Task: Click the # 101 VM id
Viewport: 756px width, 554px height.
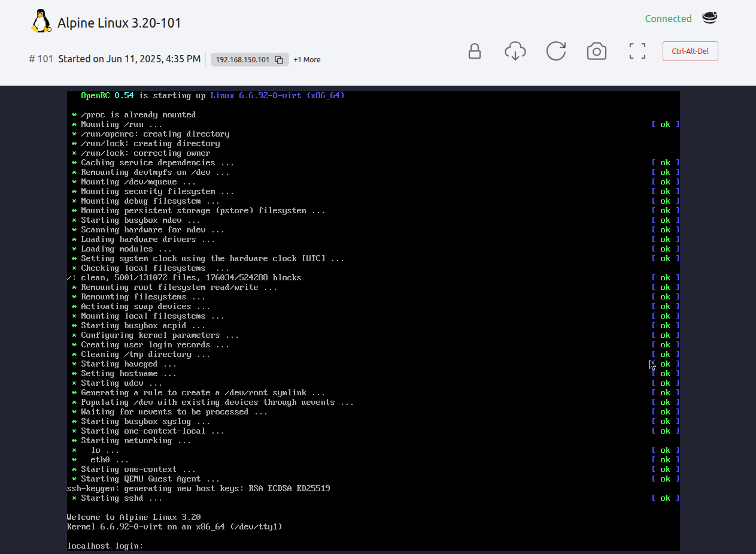Action: (41, 59)
